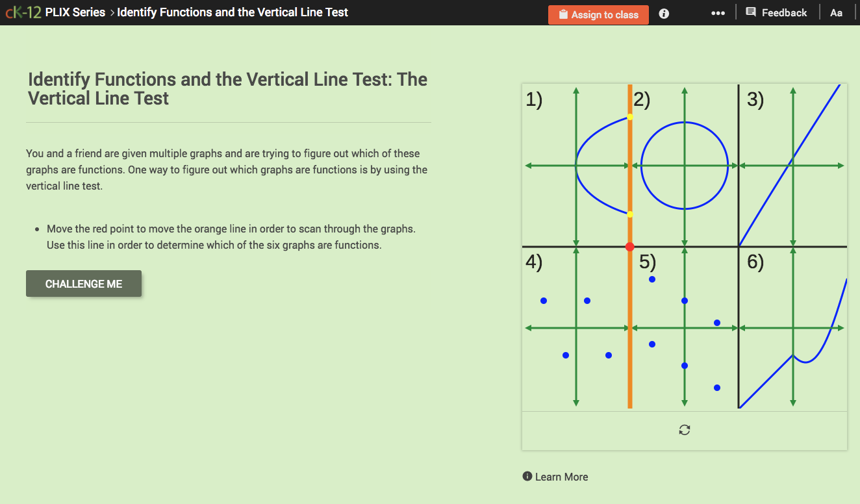This screenshot has width=860, height=504.
Task: Select the red point controlling the orange line
Action: pos(629,246)
